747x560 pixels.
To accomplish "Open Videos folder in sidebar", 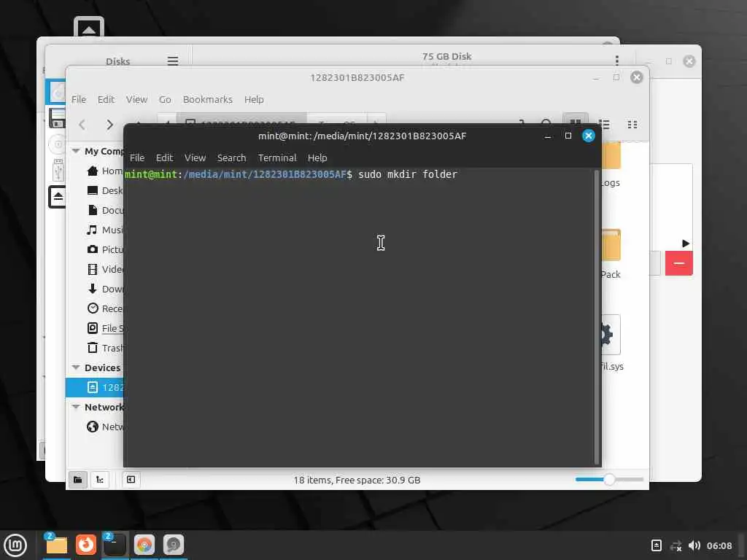I will [x=105, y=269].
